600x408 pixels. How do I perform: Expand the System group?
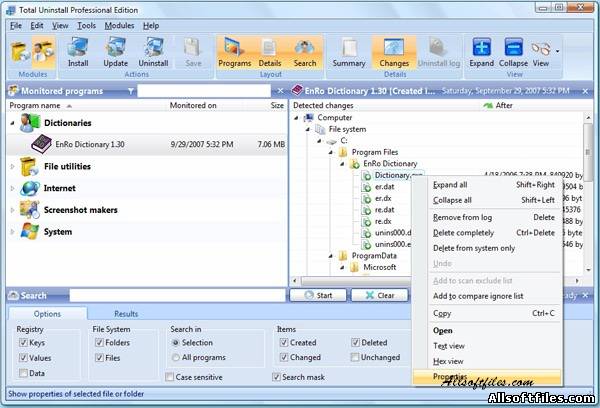pos(12,232)
